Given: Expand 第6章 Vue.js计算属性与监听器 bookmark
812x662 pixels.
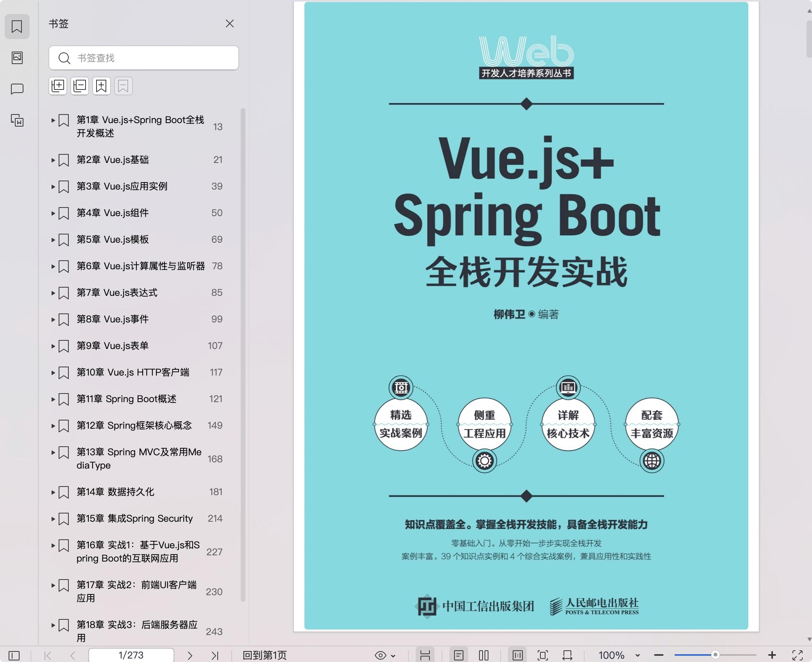Looking at the screenshot, I should (x=53, y=266).
